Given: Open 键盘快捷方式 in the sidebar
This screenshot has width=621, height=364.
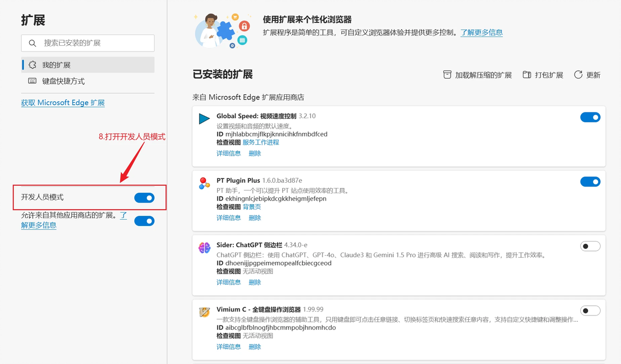Looking at the screenshot, I should [88, 81].
